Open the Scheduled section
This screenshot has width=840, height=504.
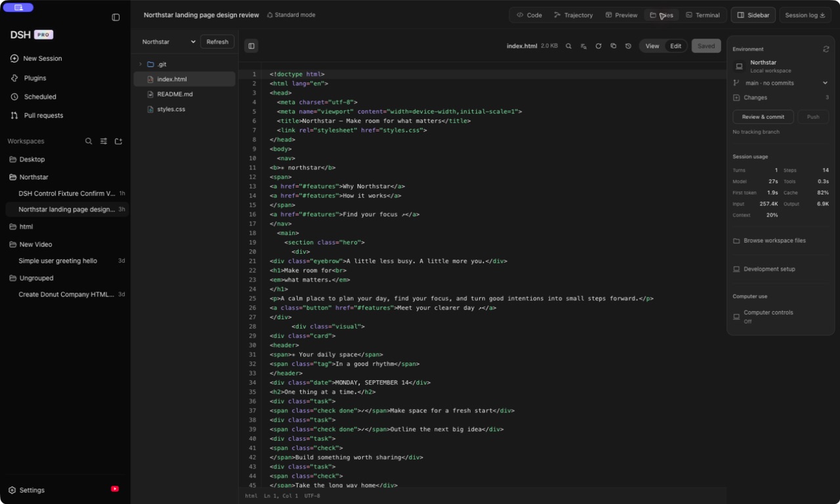33,96
